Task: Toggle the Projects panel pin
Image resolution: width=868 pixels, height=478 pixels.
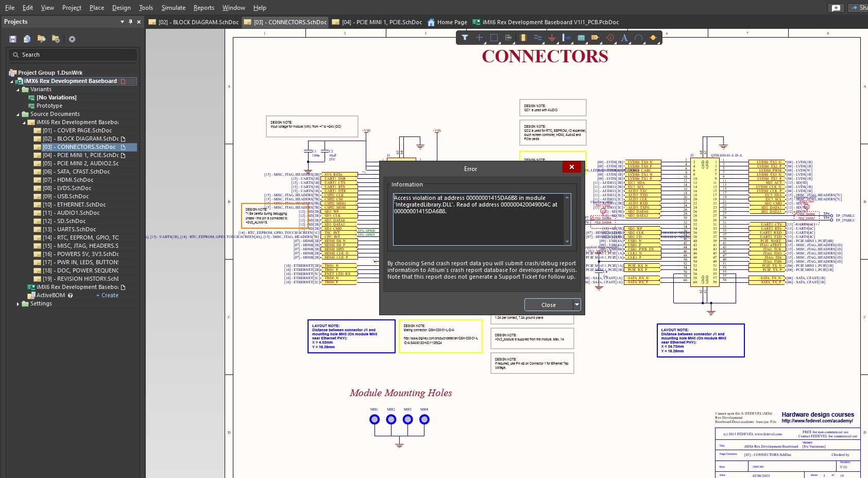Action: click(130, 22)
